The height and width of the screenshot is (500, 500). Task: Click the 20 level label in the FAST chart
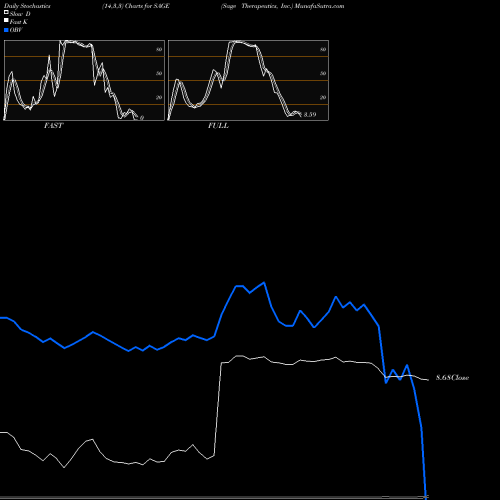coord(159,97)
